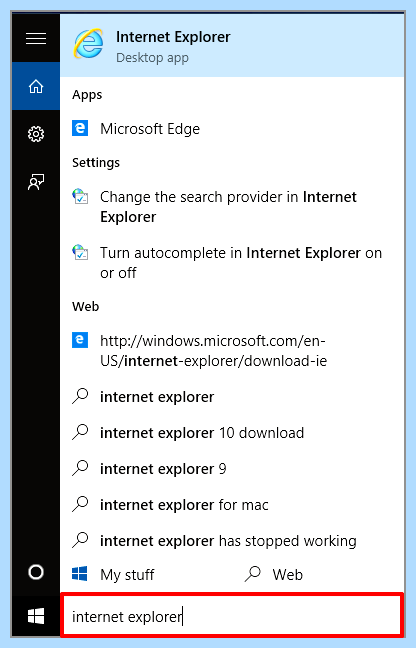Click the Cortana circle icon
This screenshot has height=648, width=416.
click(36, 572)
